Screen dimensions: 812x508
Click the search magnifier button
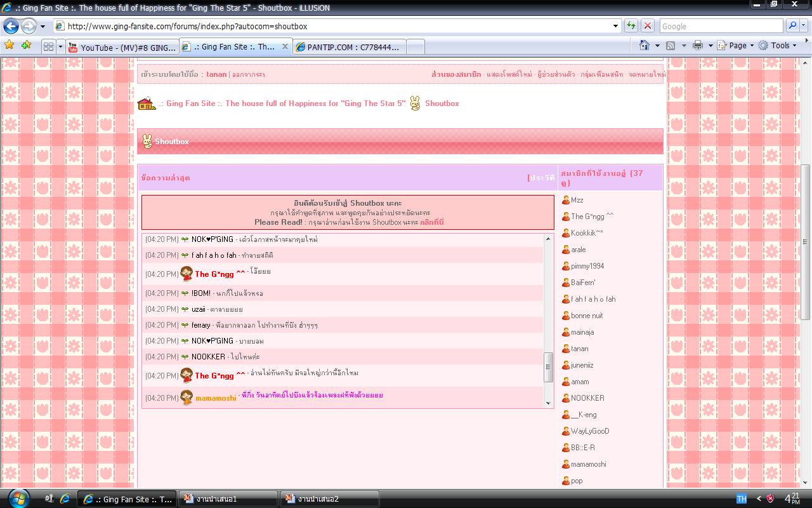pos(792,26)
